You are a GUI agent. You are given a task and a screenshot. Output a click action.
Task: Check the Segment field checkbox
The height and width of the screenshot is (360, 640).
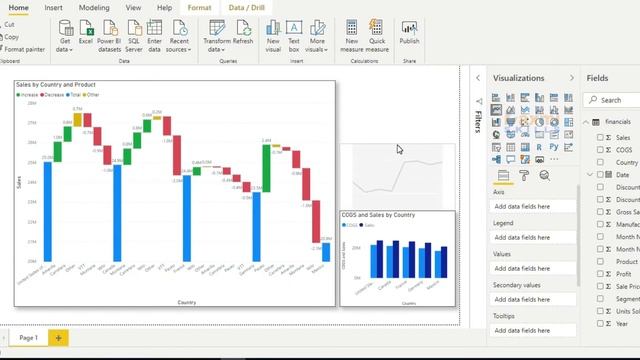coord(600,299)
